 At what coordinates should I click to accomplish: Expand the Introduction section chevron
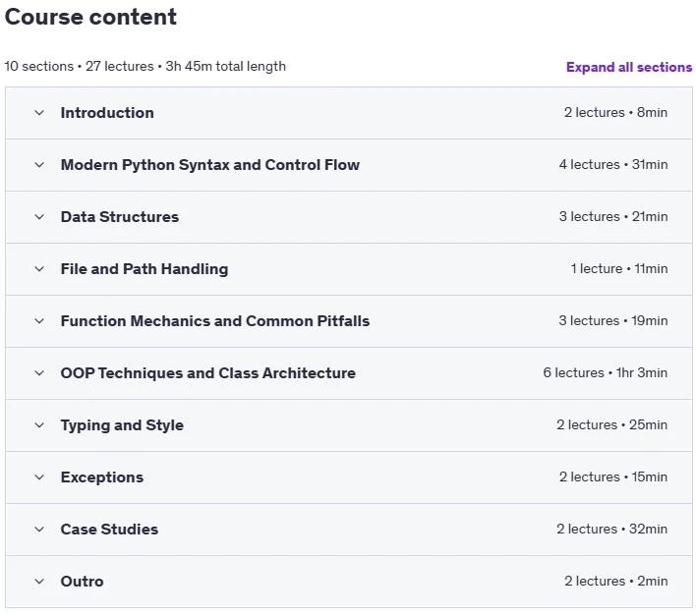(39, 113)
